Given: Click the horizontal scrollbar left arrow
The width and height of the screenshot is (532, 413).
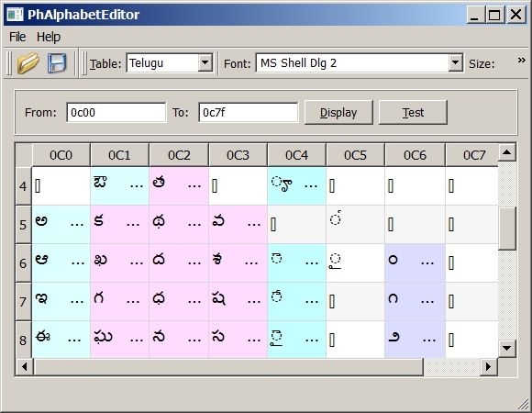Looking at the screenshot, I should click(25, 366).
